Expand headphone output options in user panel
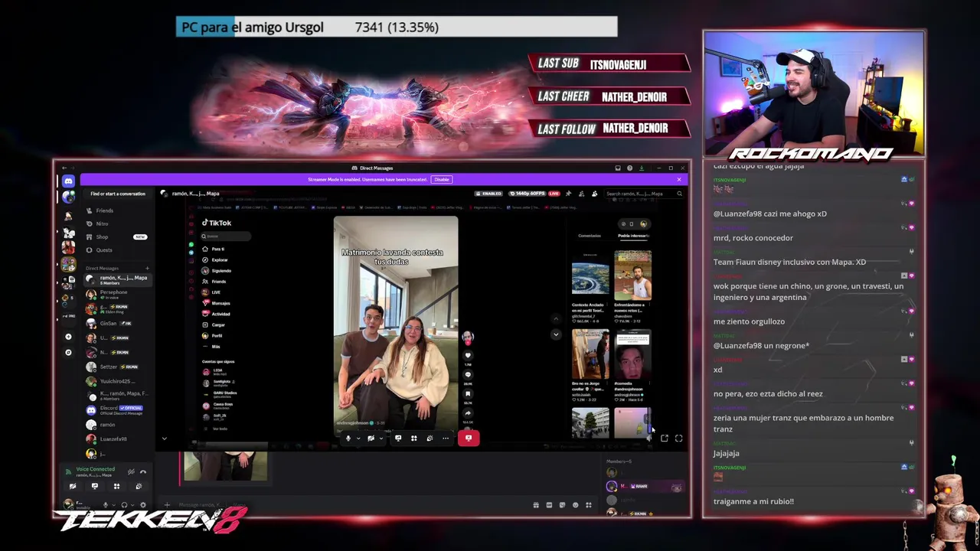This screenshot has height=551, width=980. [131, 505]
